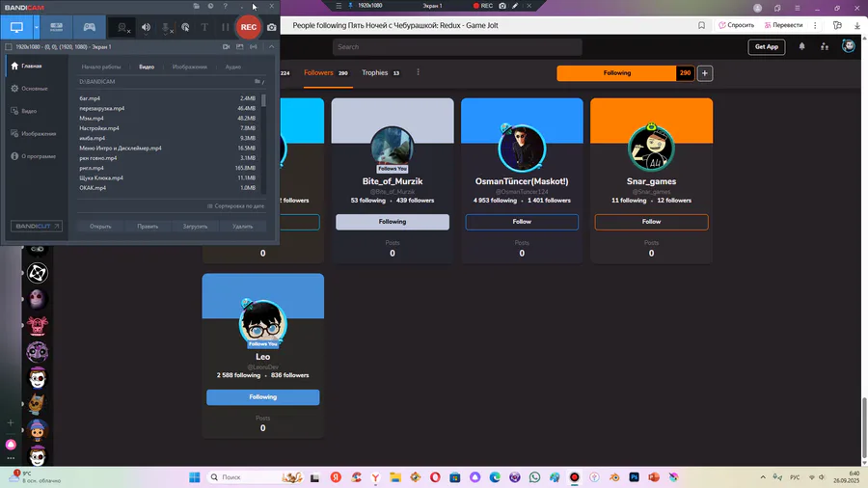Open Game Jolt friends icon in header

point(825,46)
